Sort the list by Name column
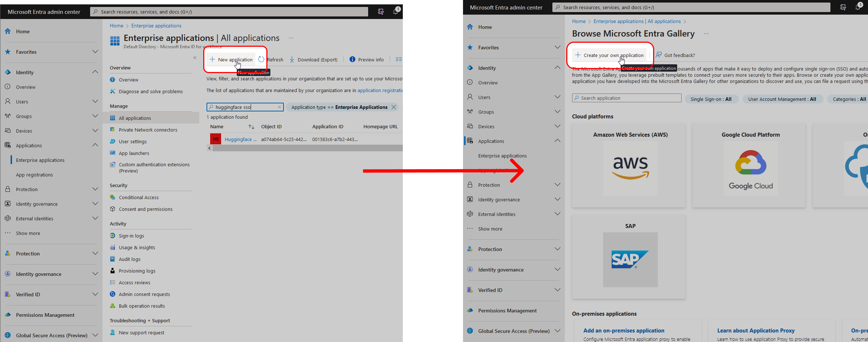The height and width of the screenshot is (342, 868). 251,127
